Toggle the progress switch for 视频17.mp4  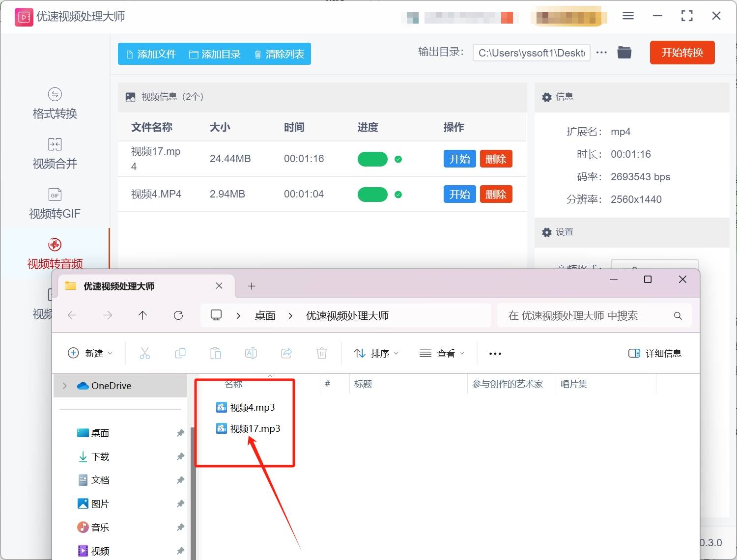coord(372,159)
